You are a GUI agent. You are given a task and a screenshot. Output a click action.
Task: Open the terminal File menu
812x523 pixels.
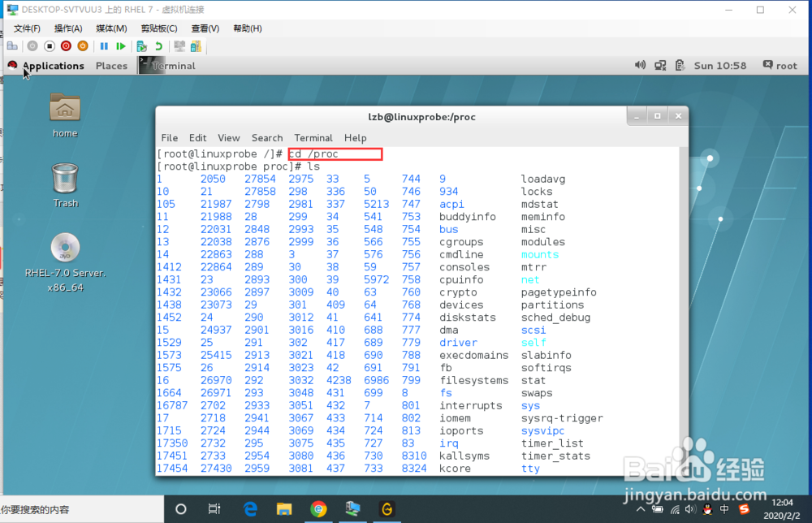click(170, 138)
